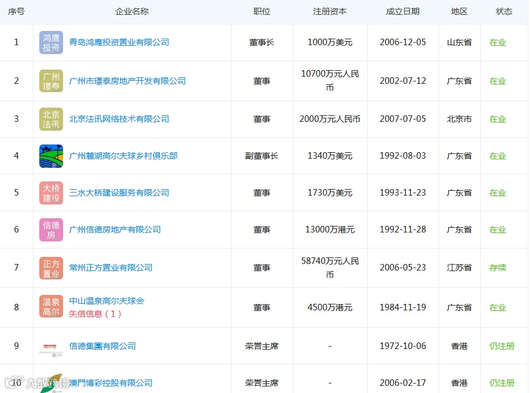Click the 广州璟泰 company logo icon
Image resolution: width=532 pixels, height=393 pixels.
click(x=51, y=81)
